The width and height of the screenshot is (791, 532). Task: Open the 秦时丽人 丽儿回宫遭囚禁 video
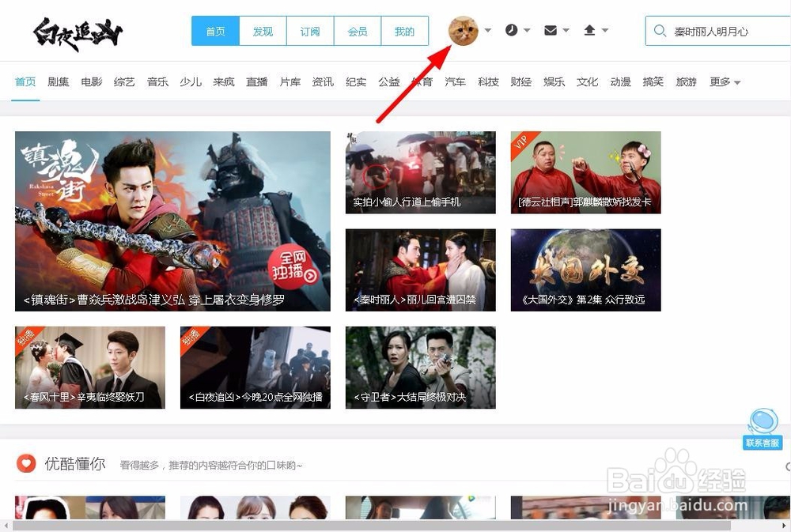coord(421,270)
